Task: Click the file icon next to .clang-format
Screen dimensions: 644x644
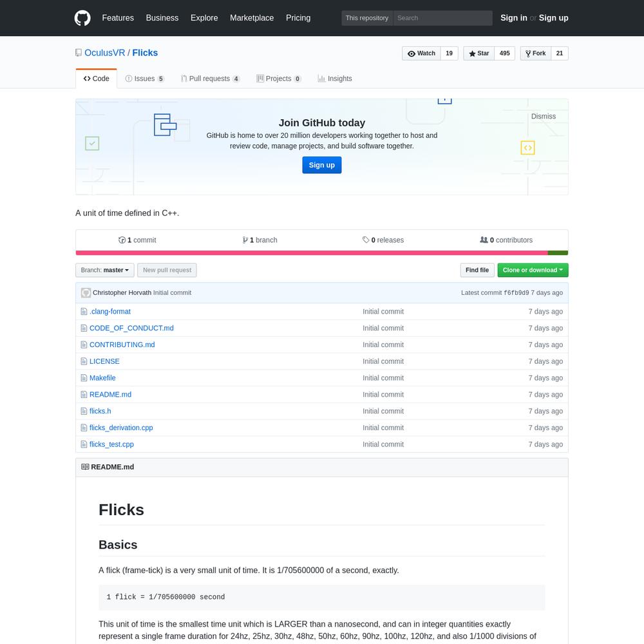Action: [84, 312]
